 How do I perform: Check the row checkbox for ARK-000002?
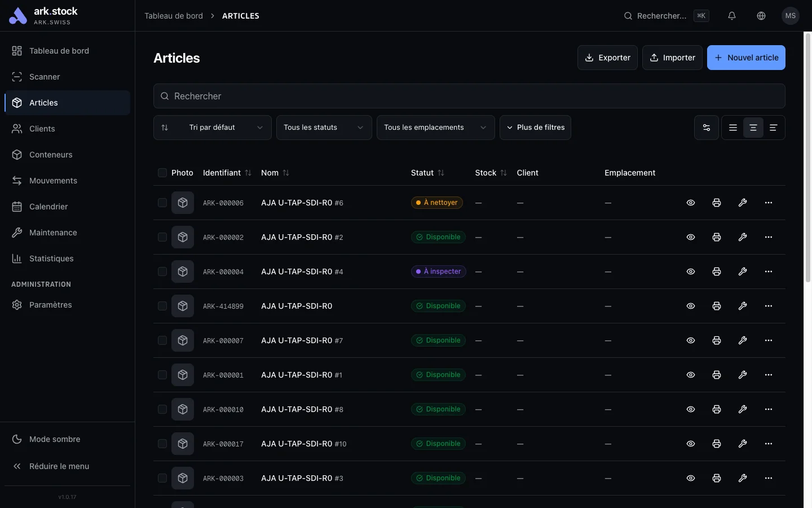pos(162,237)
